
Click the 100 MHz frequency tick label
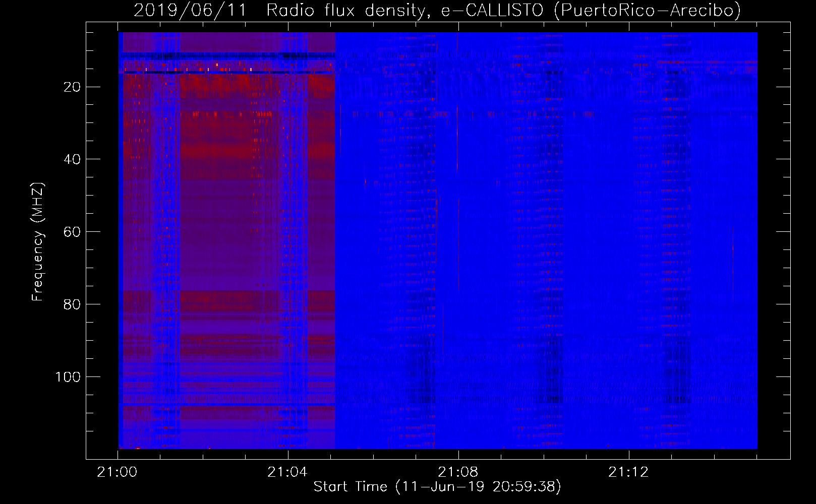pyautogui.click(x=68, y=377)
